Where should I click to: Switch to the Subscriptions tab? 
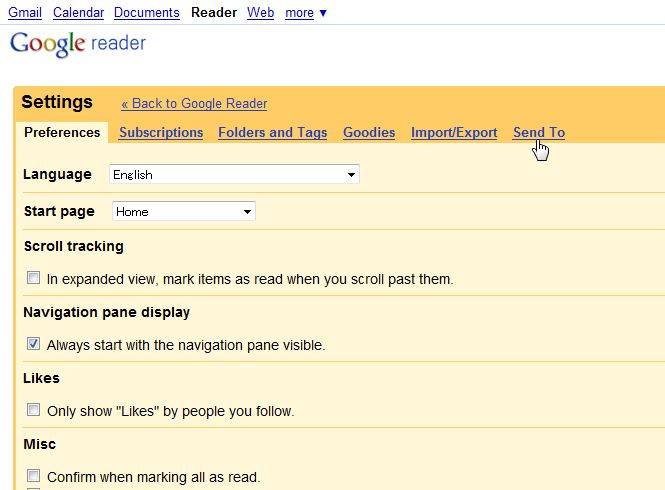point(161,132)
